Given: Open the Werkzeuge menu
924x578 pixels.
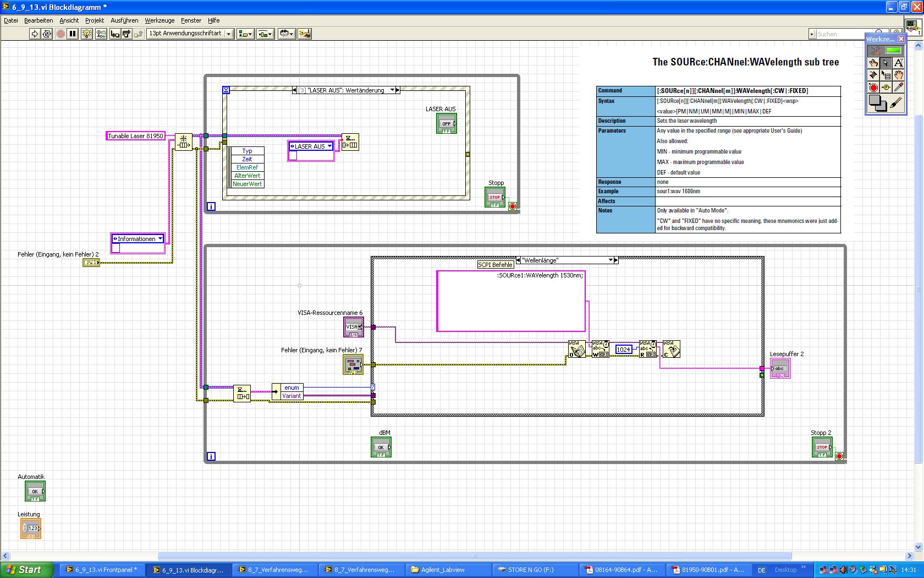Looking at the screenshot, I should tap(159, 20).
